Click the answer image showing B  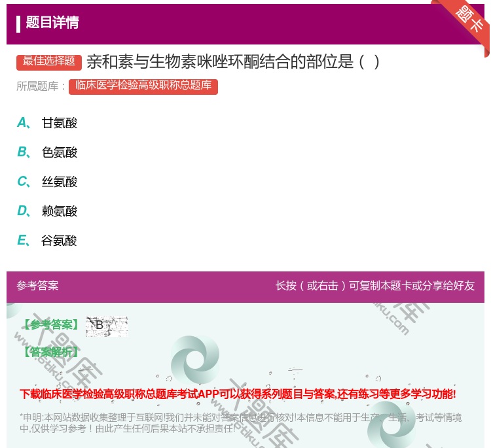(107, 326)
